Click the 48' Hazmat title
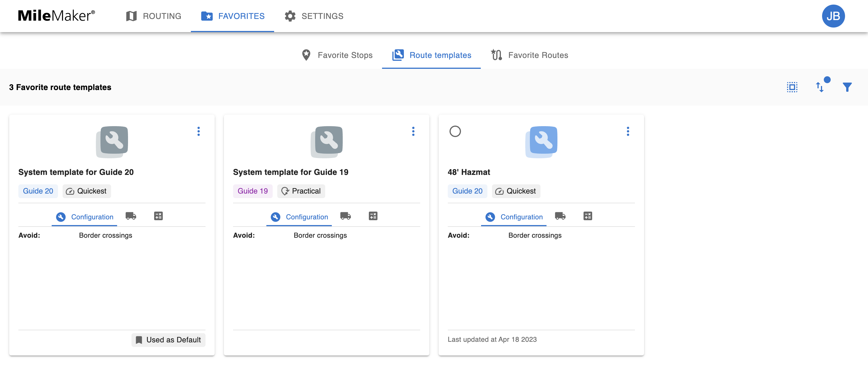 point(469,172)
